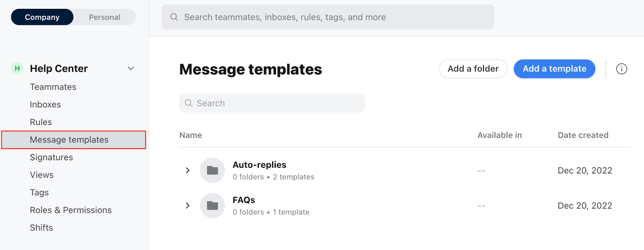Click the Add a folder button
The width and height of the screenshot is (644, 250).
[473, 69]
